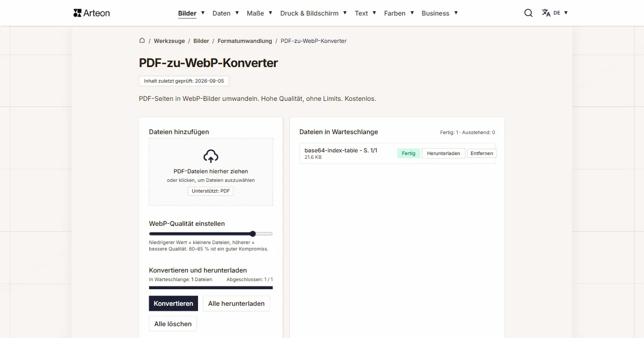Image resolution: width=644 pixels, height=338 pixels.
Task: Click 'Dateien in Warteschlange' heading
Action: [x=339, y=132]
